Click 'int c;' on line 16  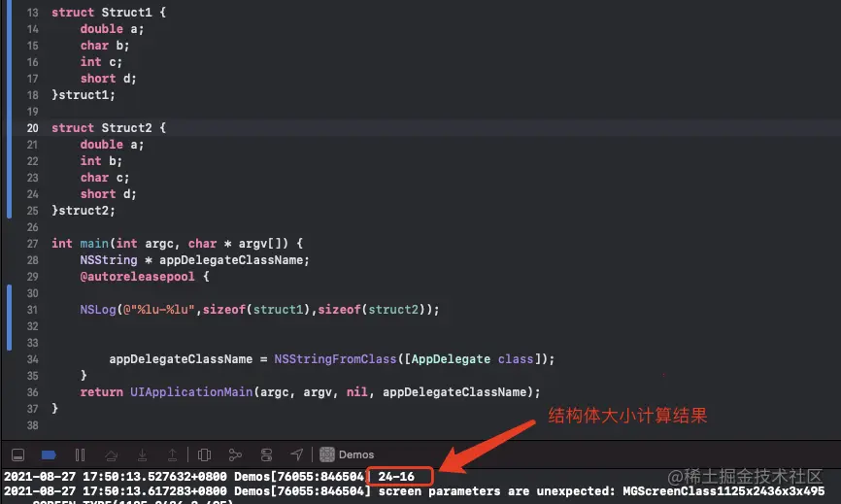point(101,62)
